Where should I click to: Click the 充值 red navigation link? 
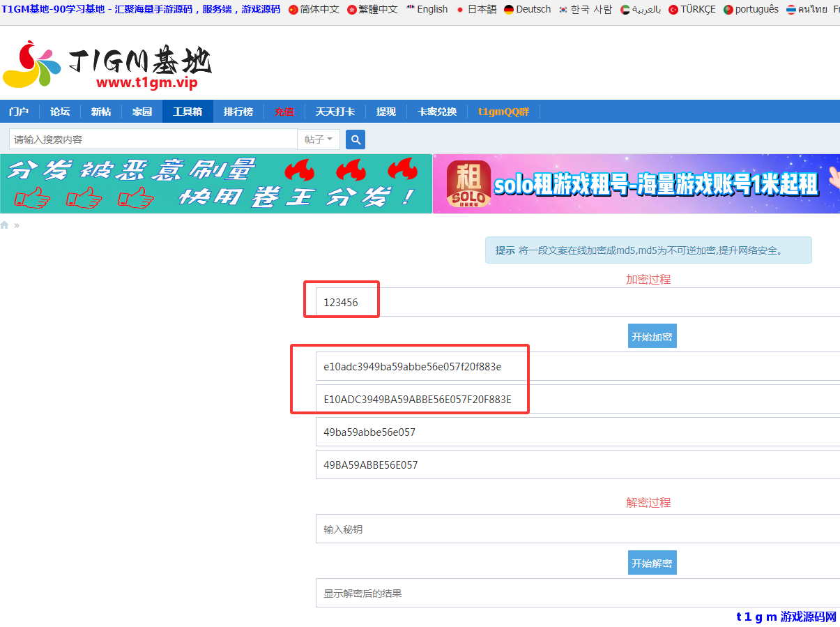pyautogui.click(x=284, y=111)
